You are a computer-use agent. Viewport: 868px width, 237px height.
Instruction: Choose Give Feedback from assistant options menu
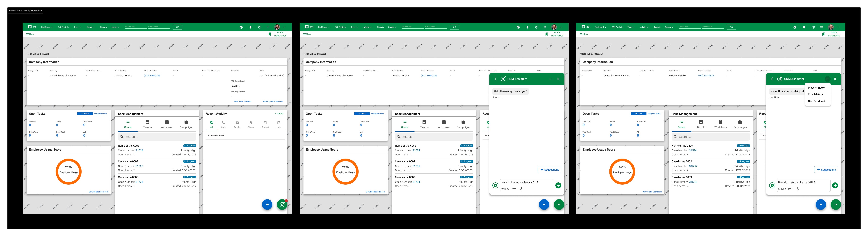[816, 101]
